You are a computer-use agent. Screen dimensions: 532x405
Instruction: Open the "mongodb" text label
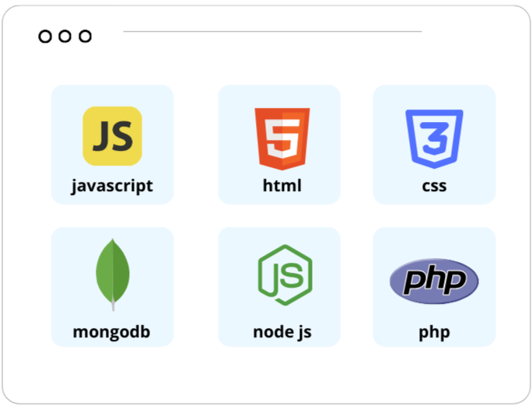coord(112,332)
